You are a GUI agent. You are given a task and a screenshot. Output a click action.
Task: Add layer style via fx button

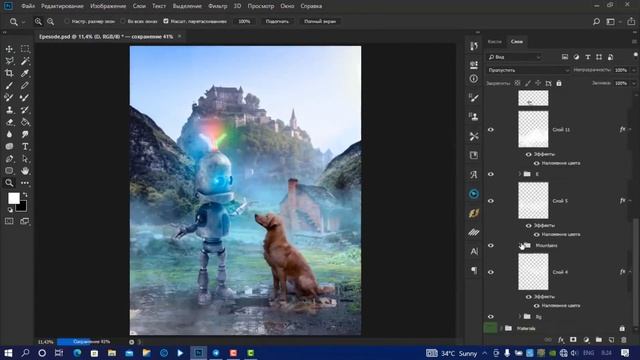[561, 340]
